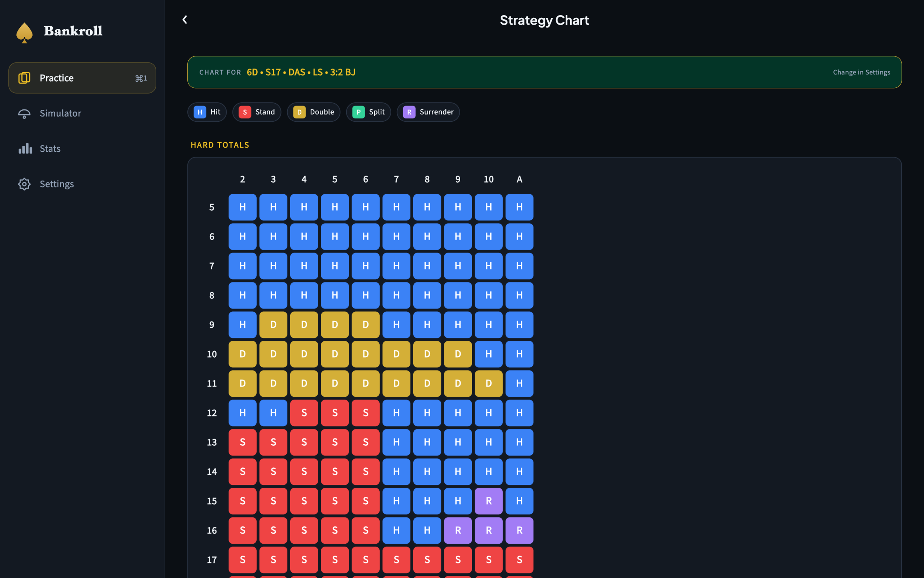Image resolution: width=924 pixels, height=578 pixels.
Task: Click the Stats bar chart icon
Action: click(25, 149)
